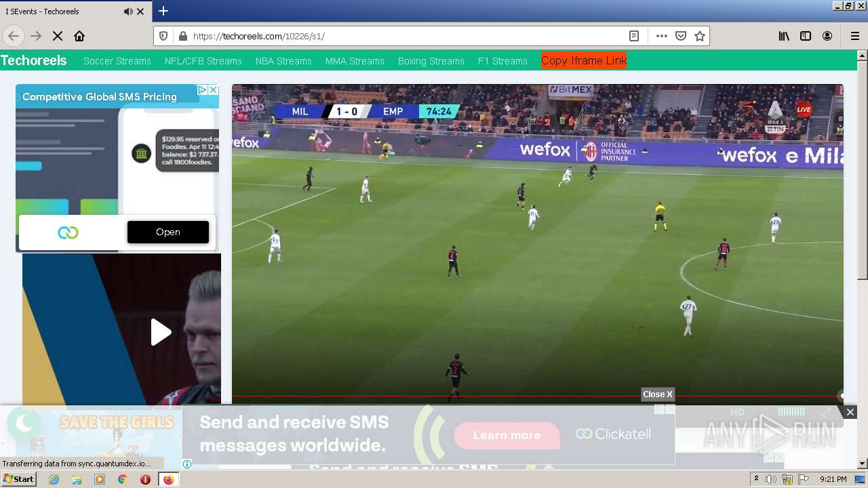Click the Copy Iframe Link button
Viewport: 868px width, 488px height.
pos(584,60)
